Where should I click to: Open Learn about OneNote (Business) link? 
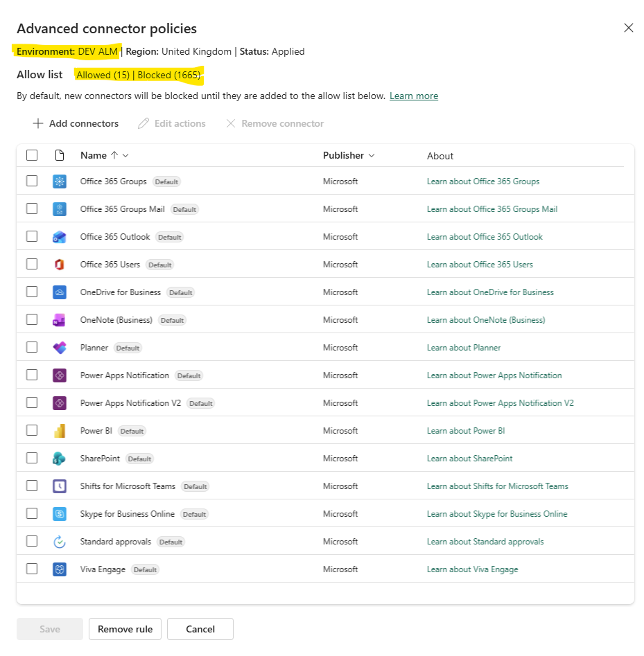pyautogui.click(x=486, y=320)
